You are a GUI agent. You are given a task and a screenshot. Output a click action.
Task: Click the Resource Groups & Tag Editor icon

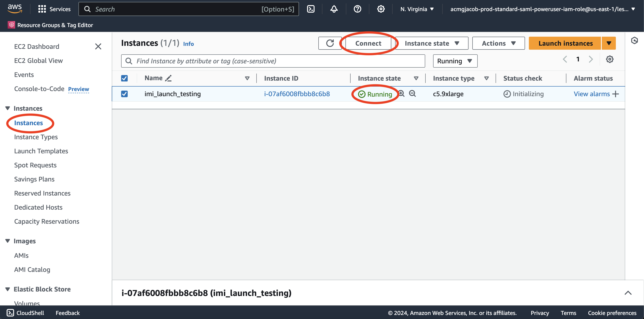(11, 25)
